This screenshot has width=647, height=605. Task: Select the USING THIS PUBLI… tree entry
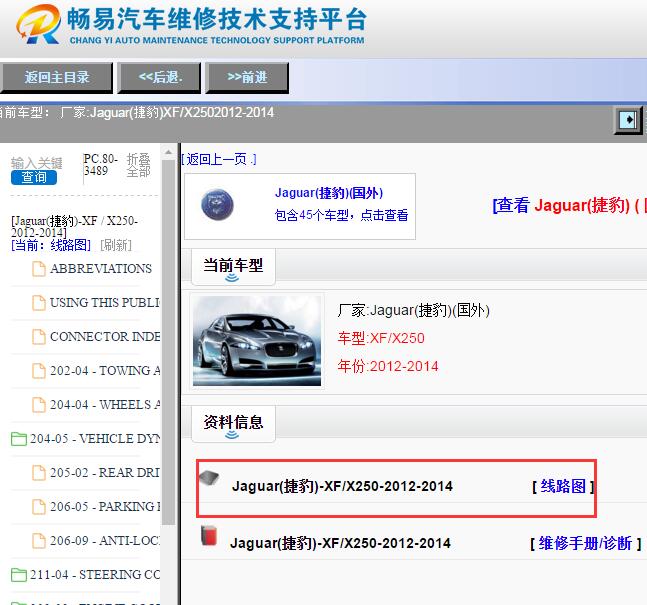pos(105,302)
